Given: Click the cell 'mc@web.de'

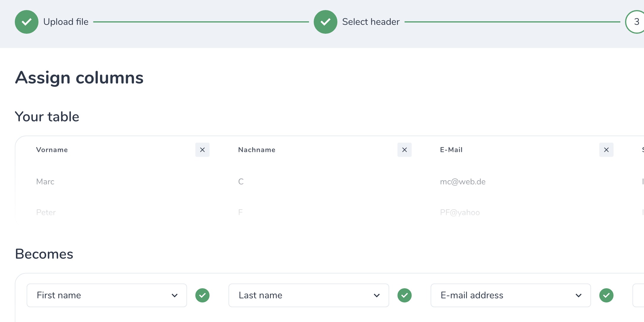Looking at the screenshot, I should [x=463, y=182].
